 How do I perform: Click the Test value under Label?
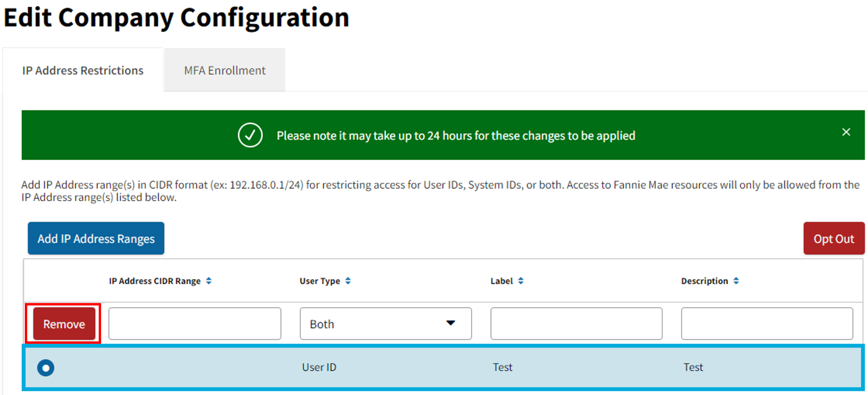502,367
